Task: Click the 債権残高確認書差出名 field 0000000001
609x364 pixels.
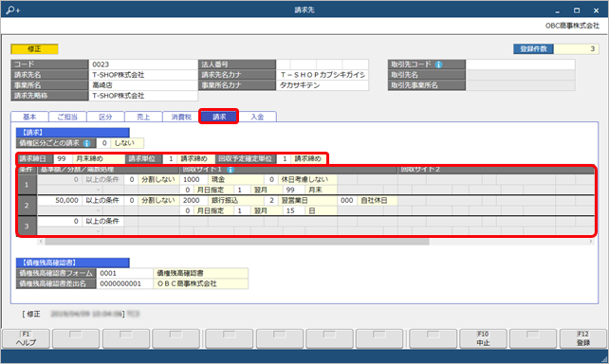Action: click(x=124, y=283)
